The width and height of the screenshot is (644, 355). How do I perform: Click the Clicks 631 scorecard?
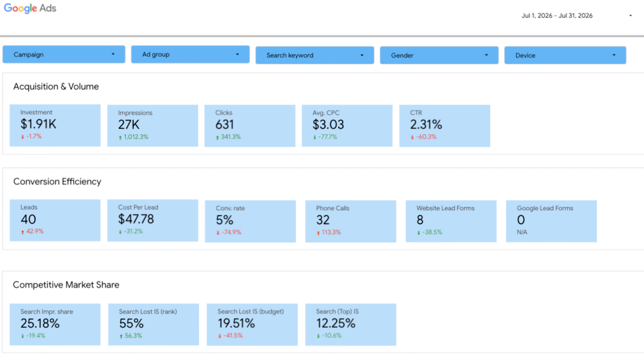tap(250, 125)
